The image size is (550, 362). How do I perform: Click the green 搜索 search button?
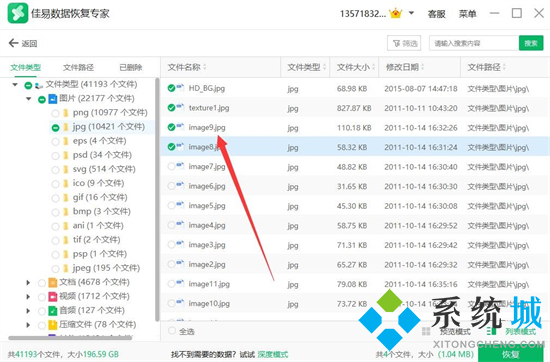pyautogui.click(x=531, y=43)
